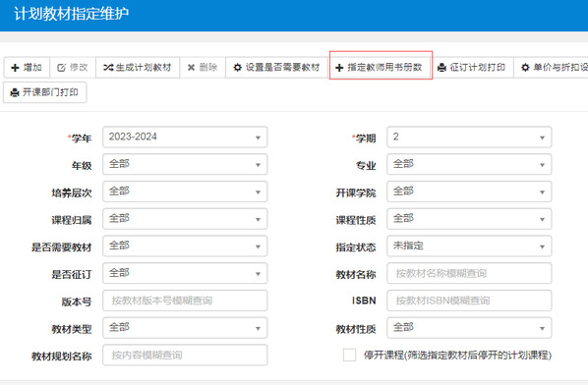Click gear icon of 单价与折扣 button
The height and width of the screenshot is (385, 588).
525,68
